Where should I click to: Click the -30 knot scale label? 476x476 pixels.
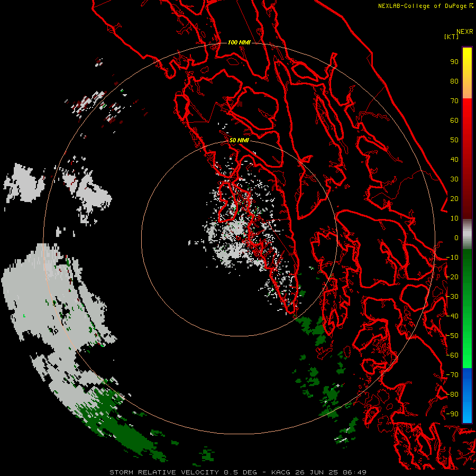coord(452,297)
